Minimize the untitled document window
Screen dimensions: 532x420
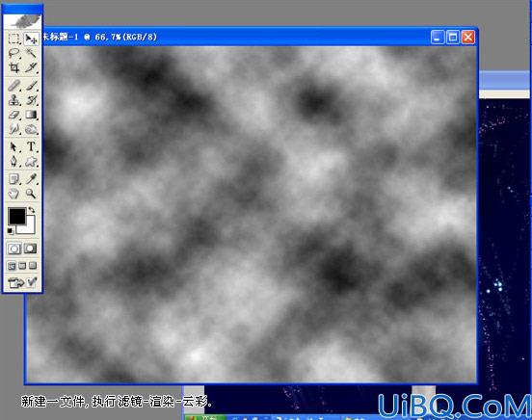tap(438, 37)
